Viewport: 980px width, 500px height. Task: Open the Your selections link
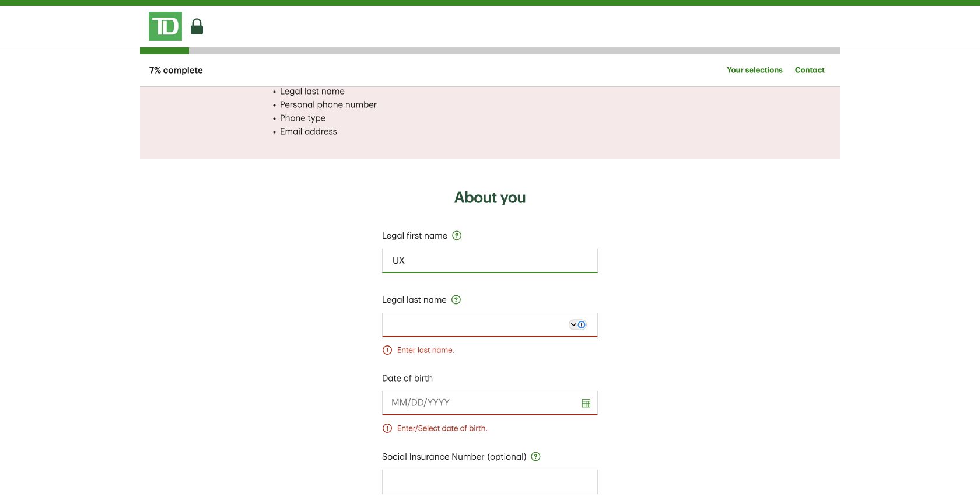click(755, 70)
